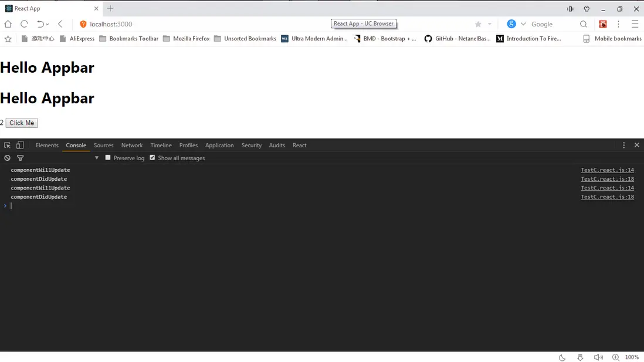Click the magnifier search icon
Viewport: 644px width, 362px height.
click(583, 24)
